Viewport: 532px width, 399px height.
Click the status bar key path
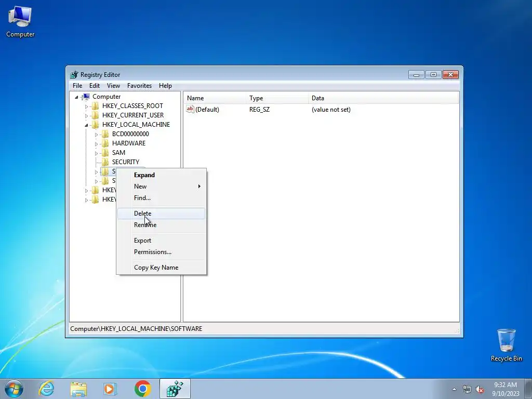pyautogui.click(x=136, y=329)
